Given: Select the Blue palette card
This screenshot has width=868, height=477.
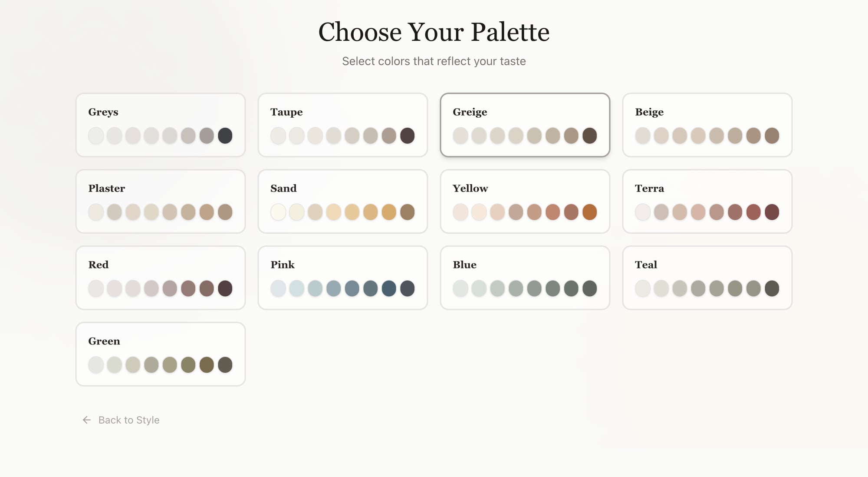Looking at the screenshot, I should point(525,278).
